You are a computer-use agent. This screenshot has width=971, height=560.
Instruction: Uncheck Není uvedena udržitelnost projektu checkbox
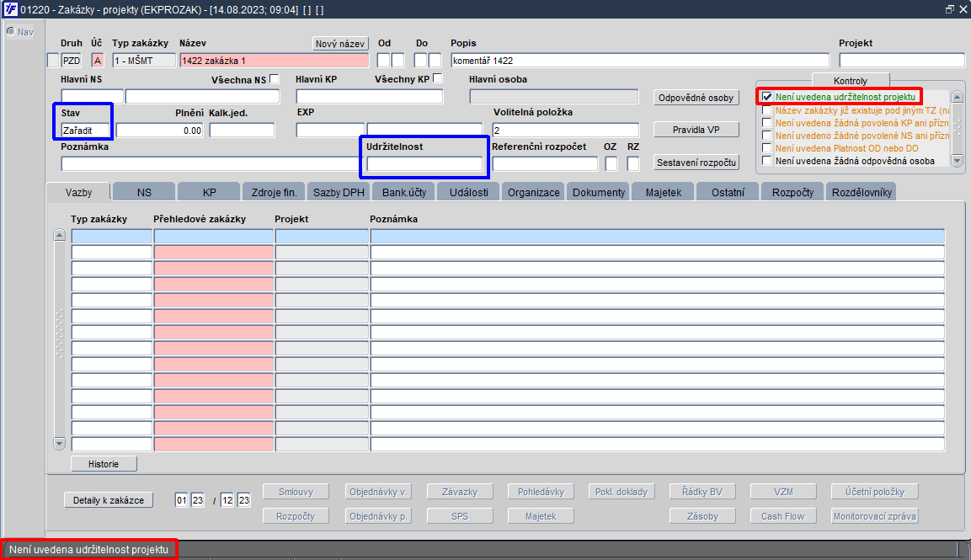point(766,97)
